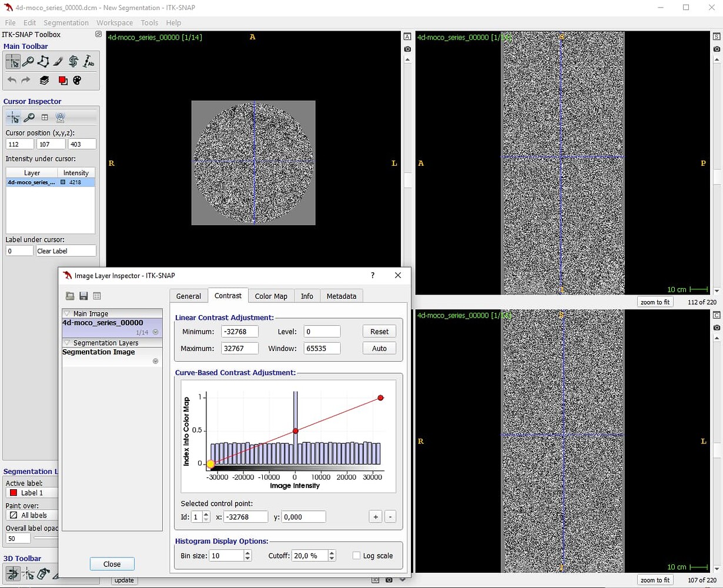This screenshot has width=723, height=588.
Task: Open the Bin size dropdown
Action: (247, 555)
